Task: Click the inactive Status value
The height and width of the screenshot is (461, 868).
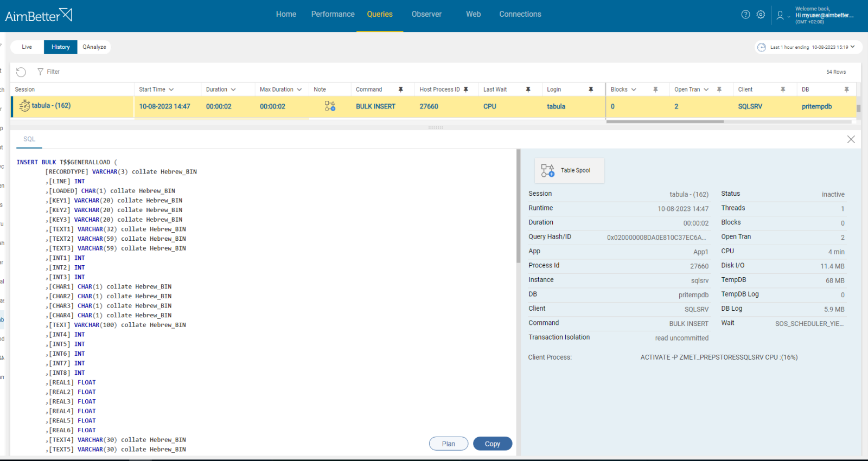Action: [833, 194]
